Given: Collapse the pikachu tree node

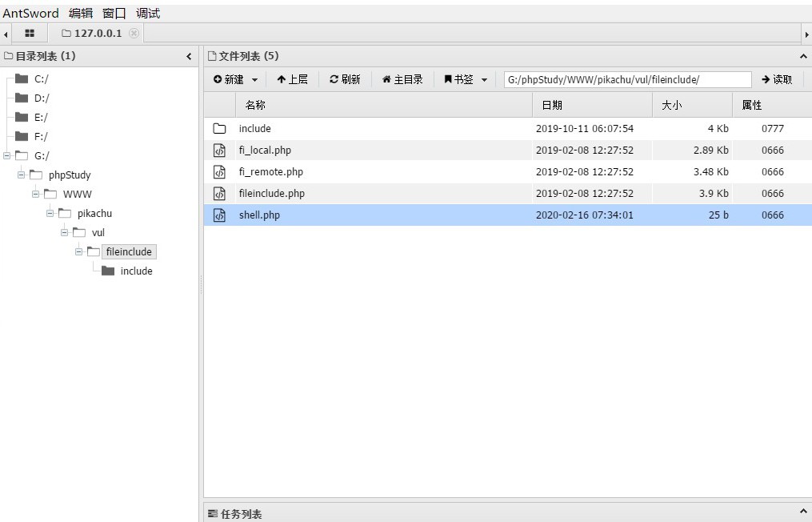Looking at the screenshot, I should point(50,213).
